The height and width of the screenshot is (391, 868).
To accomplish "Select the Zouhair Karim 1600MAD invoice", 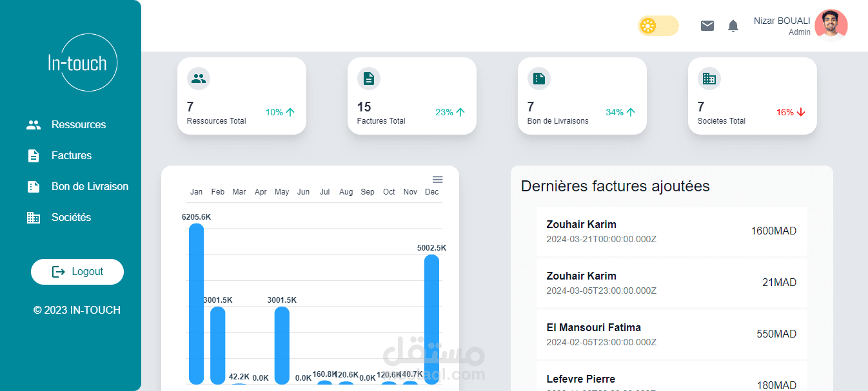I will [671, 231].
